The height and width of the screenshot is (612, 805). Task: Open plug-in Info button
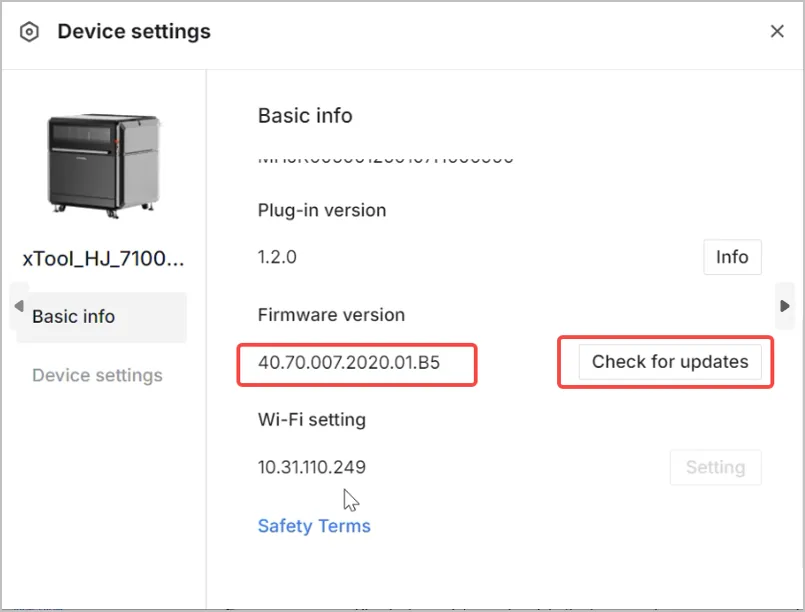[x=732, y=257]
